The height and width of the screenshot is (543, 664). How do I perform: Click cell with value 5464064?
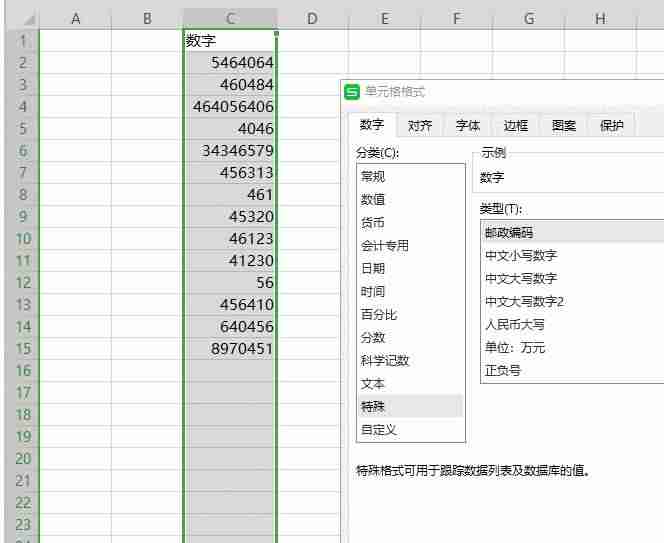point(230,63)
